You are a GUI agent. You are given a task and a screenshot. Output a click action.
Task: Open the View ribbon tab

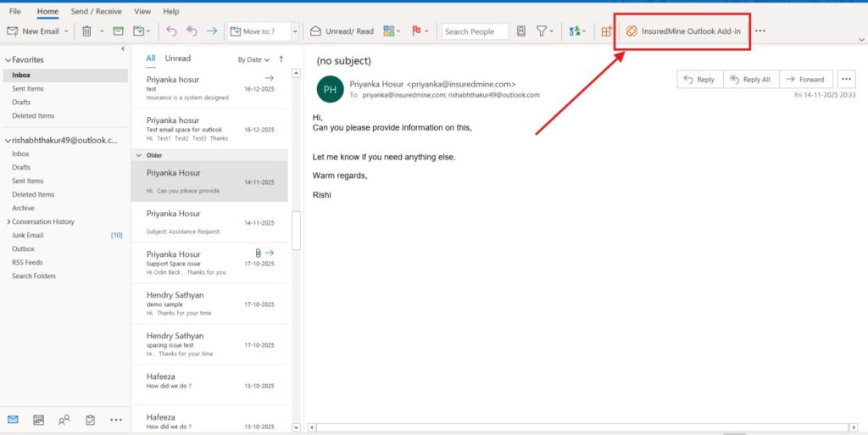[142, 11]
